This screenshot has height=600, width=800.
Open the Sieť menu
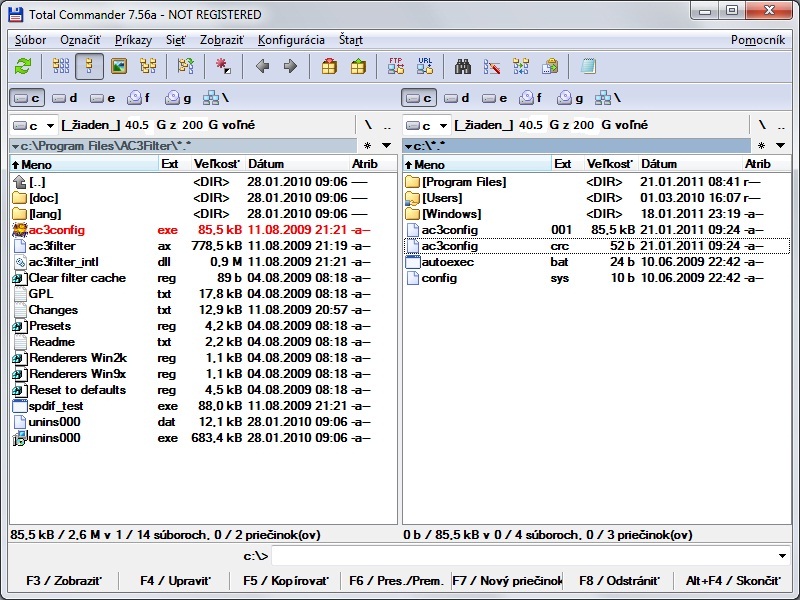176,40
